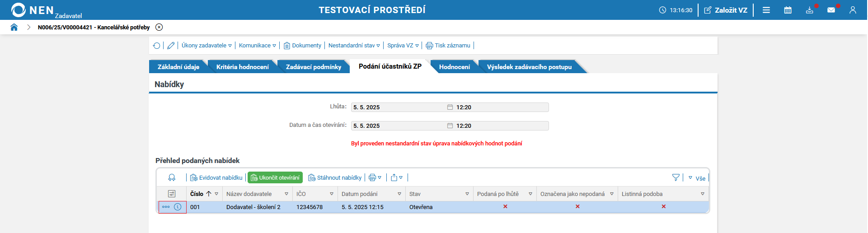Switch to the Kritéria hodnocení tab
The image size is (868, 233).
click(x=243, y=67)
